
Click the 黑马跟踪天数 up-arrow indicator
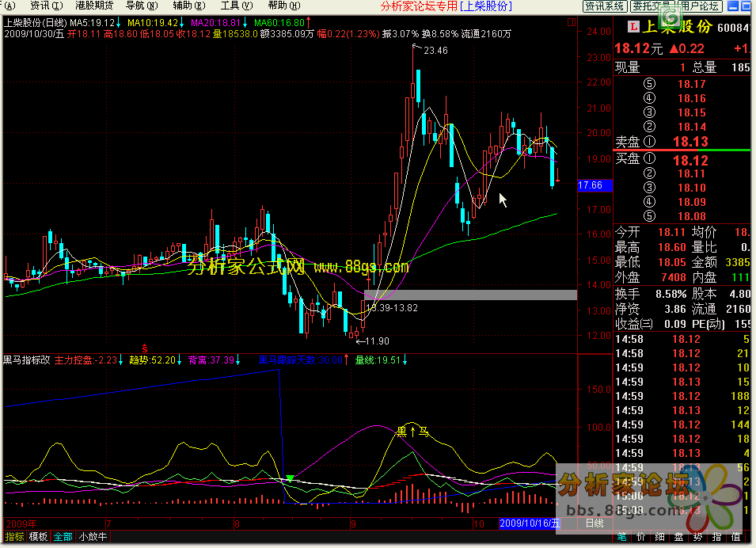coord(346,360)
